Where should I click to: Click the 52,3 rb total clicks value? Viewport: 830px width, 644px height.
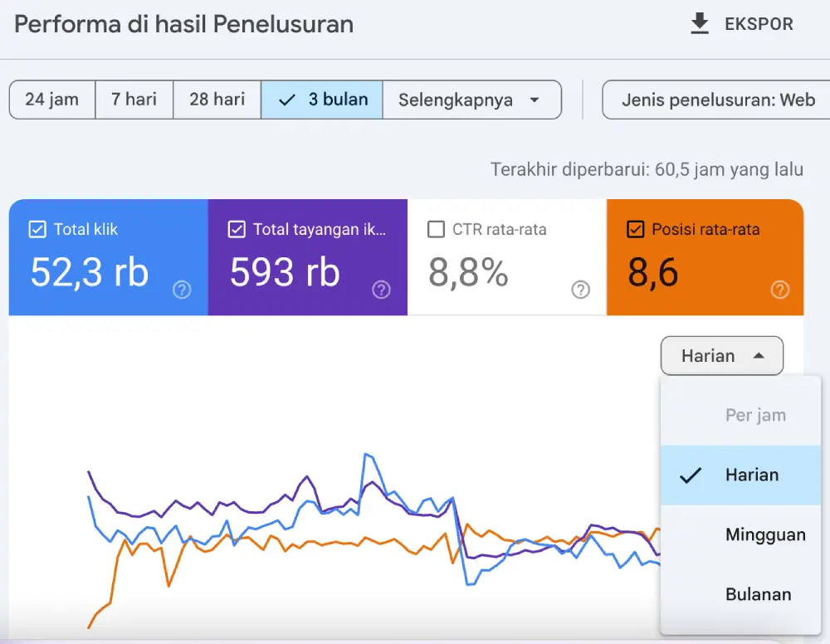point(90,272)
